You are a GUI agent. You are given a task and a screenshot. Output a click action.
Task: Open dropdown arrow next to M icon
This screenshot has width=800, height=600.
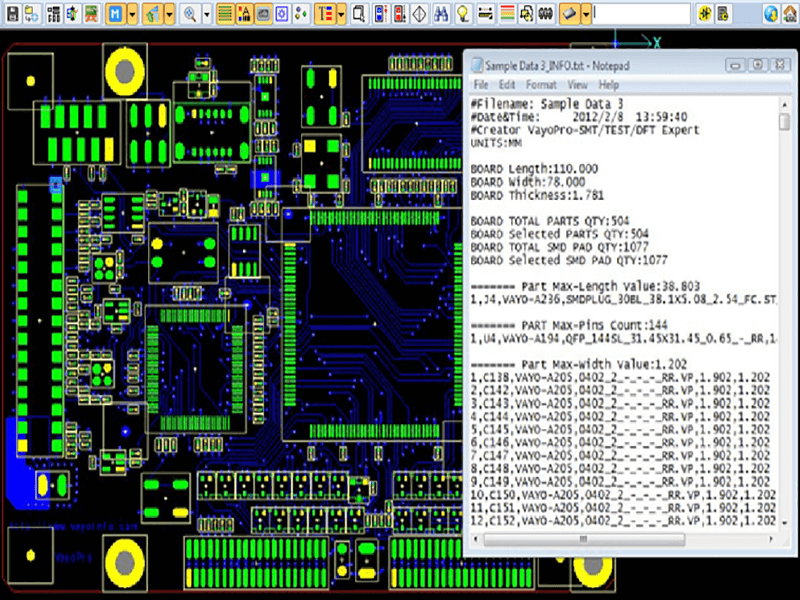tap(134, 14)
